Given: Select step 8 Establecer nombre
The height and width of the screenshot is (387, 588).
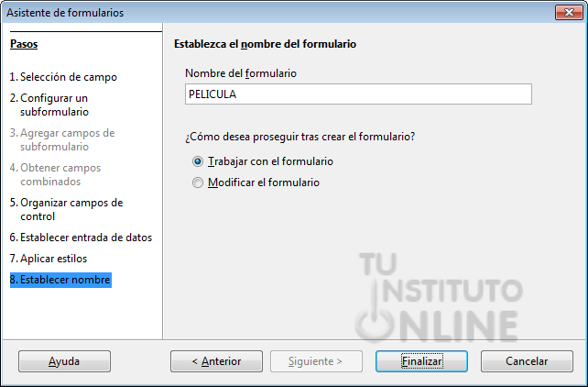Looking at the screenshot, I should [x=60, y=280].
